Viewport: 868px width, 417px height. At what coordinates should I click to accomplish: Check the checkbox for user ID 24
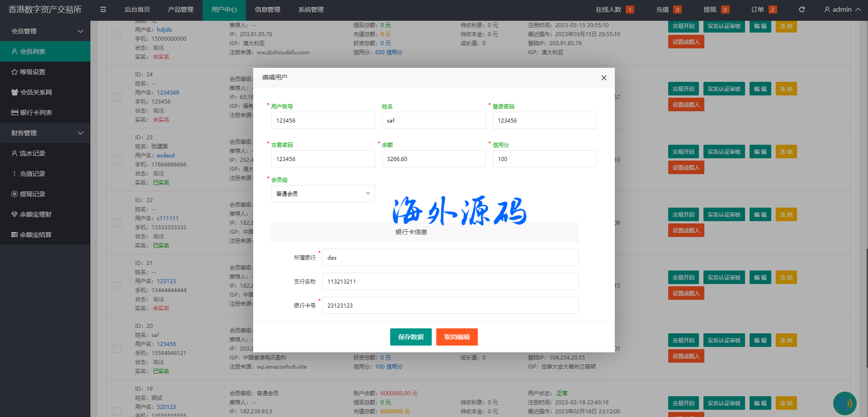[118, 97]
